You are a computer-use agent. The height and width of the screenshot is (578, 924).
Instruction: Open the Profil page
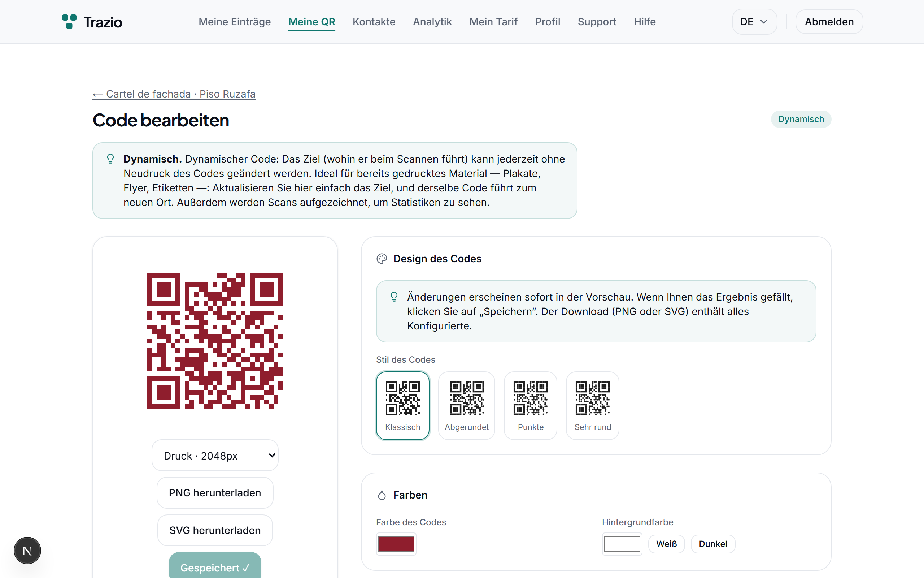(548, 22)
